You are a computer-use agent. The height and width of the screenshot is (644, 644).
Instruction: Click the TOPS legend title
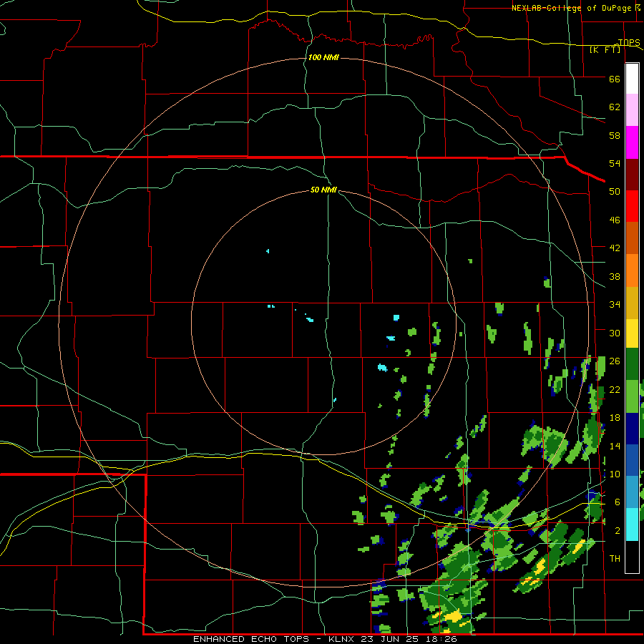(629, 42)
